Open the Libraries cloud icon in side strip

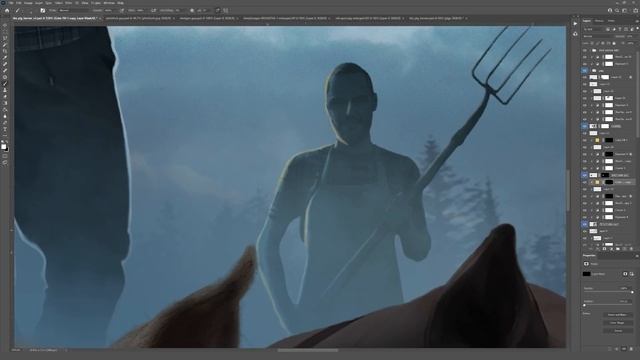point(575,34)
